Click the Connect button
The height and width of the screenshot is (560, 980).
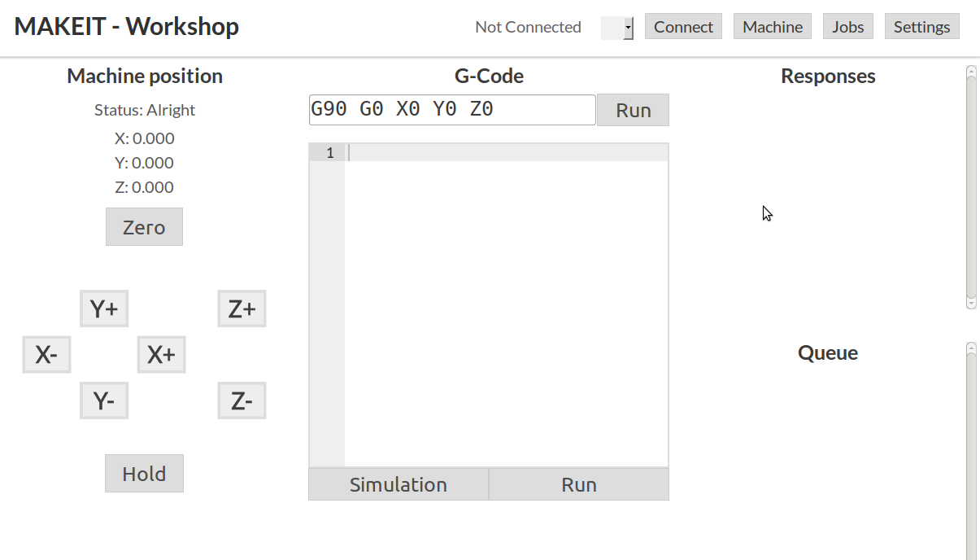tap(683, 27)
